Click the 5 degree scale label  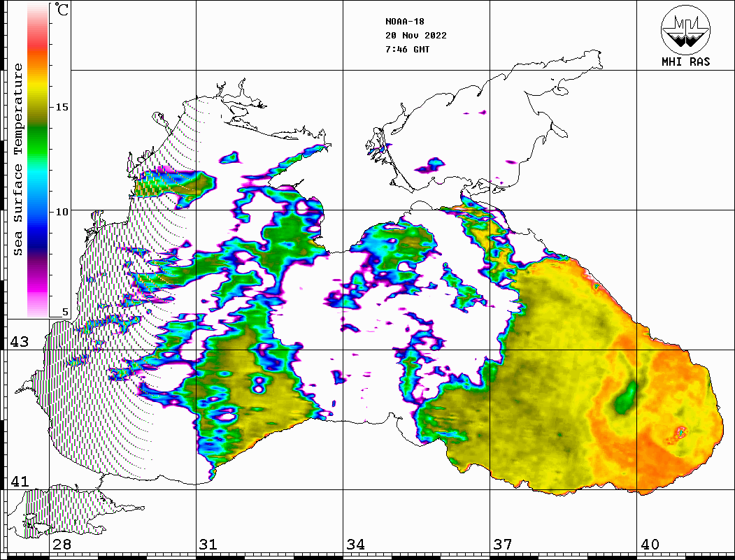[x=65, y=312]
